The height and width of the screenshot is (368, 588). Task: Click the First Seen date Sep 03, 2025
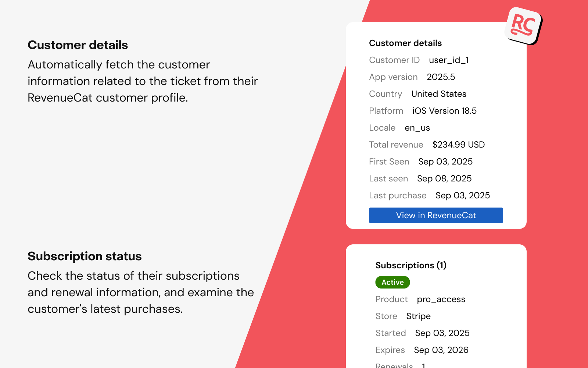click(445, 162)
